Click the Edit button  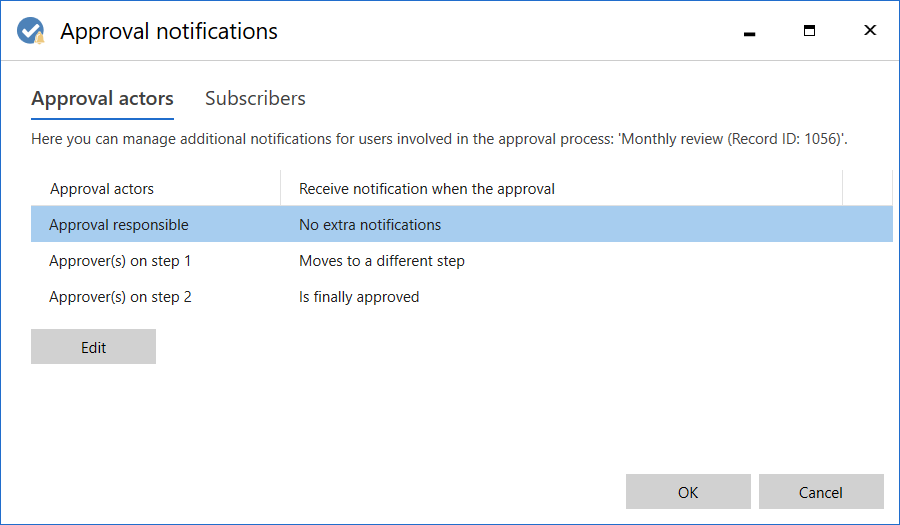pos(94,347)
